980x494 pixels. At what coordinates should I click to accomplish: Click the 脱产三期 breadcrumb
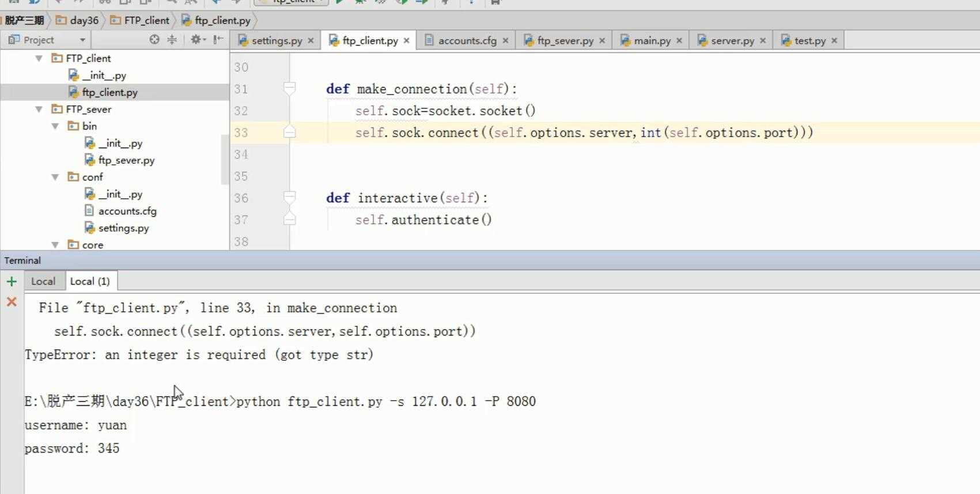pyautogui.click(x=25, y=20)
